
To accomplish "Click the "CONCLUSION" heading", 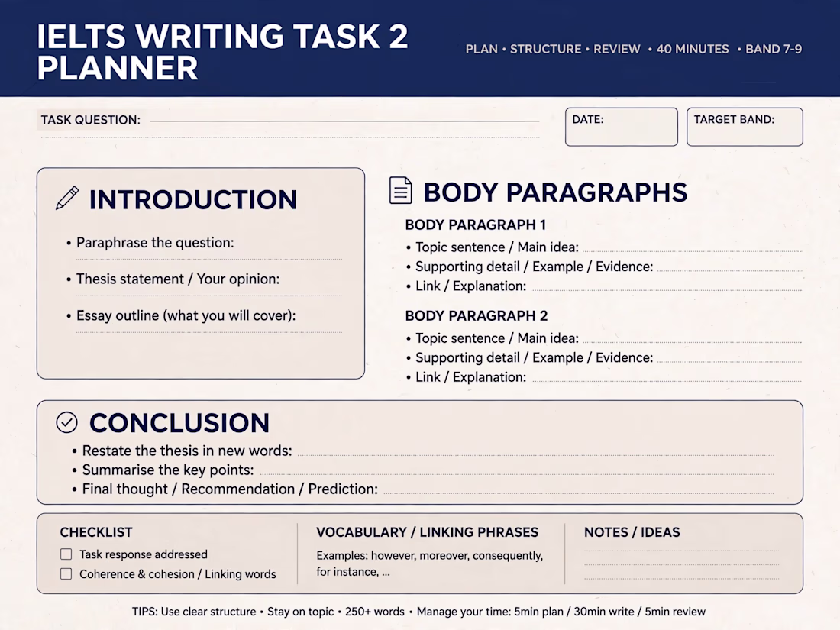I will [179, 423].
